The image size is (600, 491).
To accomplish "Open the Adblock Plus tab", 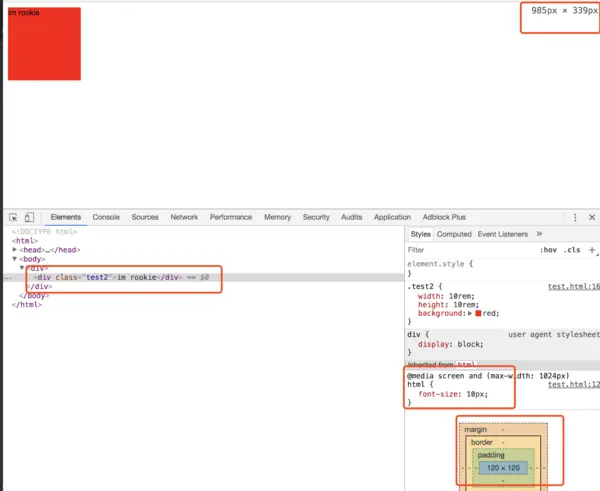I will click(x=444, y=217).
